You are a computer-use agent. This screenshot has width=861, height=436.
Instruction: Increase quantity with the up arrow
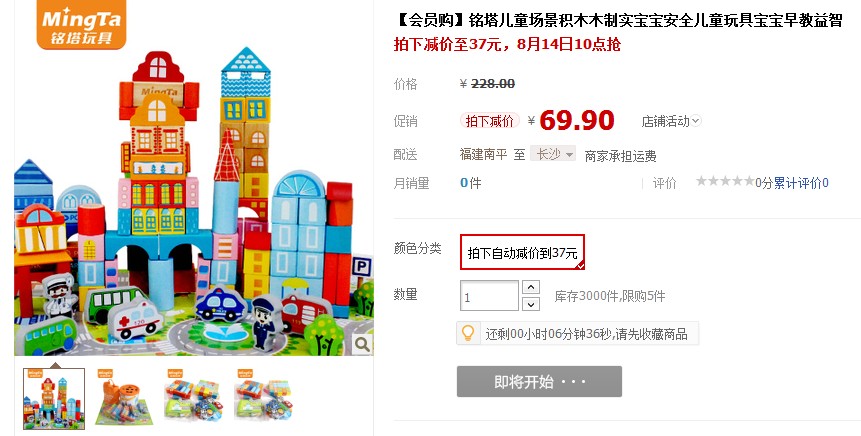click(x=530, y=287)
